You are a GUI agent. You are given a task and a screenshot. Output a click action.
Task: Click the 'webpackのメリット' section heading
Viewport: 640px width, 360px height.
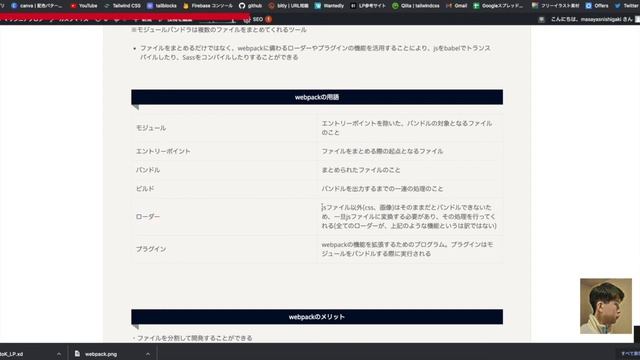[317, 317]
